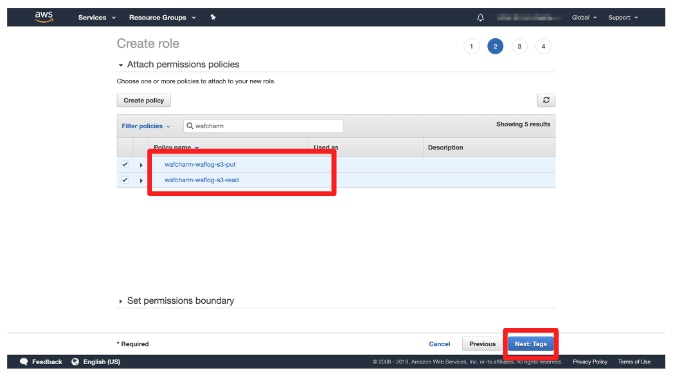The width and height of the screenshot is (677, 377).
Task: Expand Set permissions boundary section
Action: [x=120, y=301]
